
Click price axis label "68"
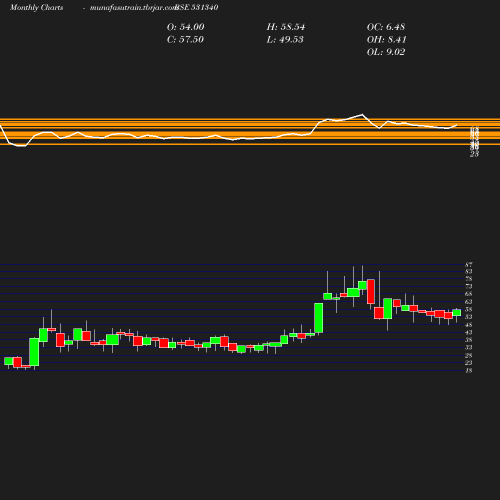tap(469, 294)
